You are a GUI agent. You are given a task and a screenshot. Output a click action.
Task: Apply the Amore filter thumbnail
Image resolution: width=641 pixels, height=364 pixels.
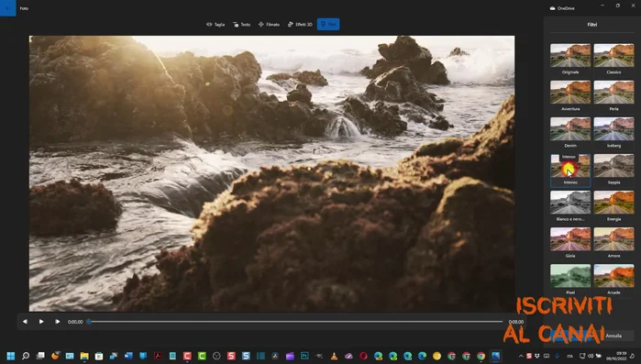tap(613, 239)
